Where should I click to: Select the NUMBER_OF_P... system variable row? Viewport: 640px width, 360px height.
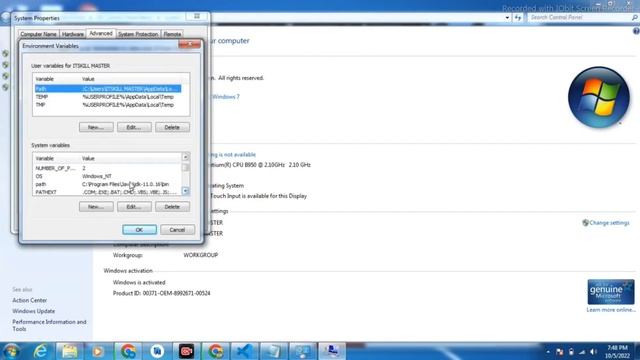click(108, 168)
